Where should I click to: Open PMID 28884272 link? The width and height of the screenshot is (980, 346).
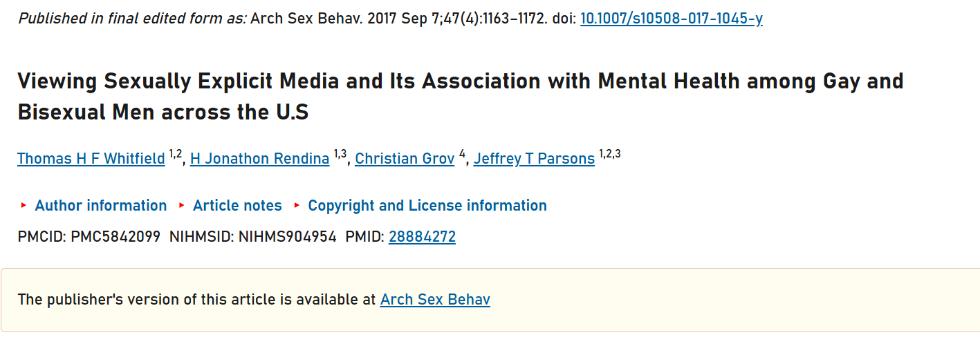point(422,238)
